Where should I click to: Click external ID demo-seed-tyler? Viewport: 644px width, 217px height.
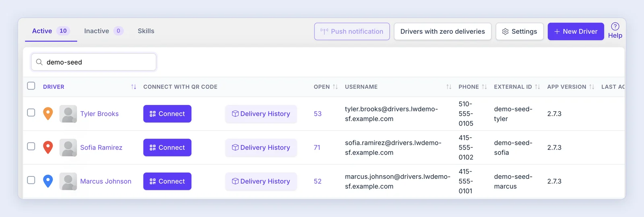[513, 114]
